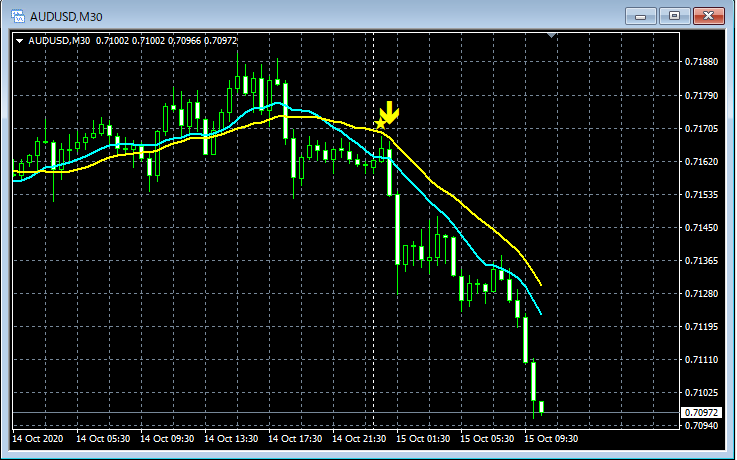Click the price scale value 0.71365
Viewport: 737px width, 460px height.
pyautogui.click(x=701, y=260)
